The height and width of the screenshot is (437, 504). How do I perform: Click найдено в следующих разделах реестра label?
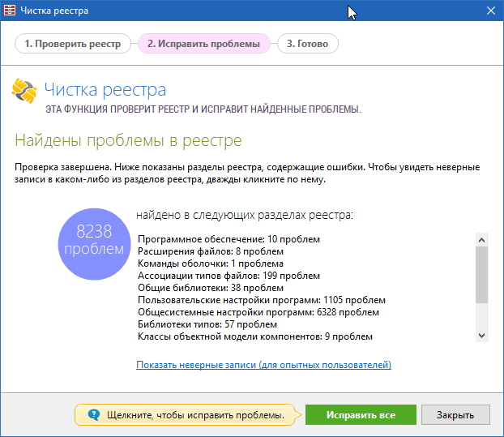[245, 215]
